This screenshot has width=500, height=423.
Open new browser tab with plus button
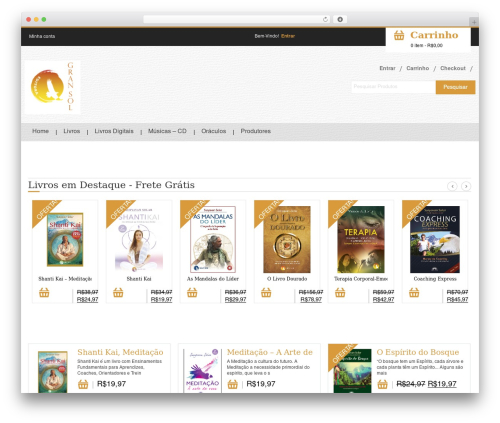click(x=474, y=22)
